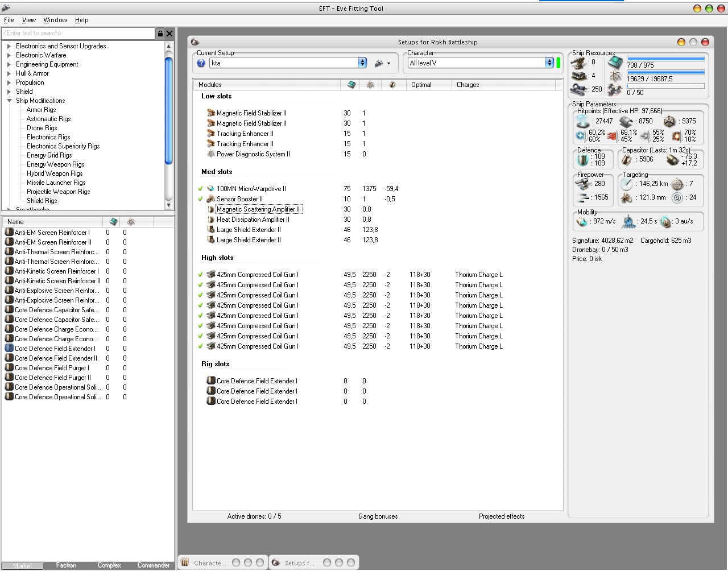The height and width of the screenshot is (571, 728).
Task: Click the Gang bonuses label
Action: click(x=378, y=516)
